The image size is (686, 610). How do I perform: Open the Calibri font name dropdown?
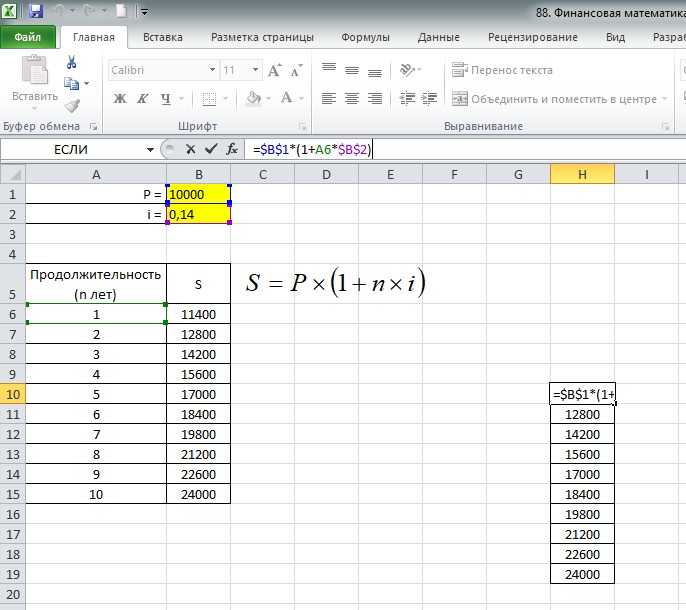[212, 70]
